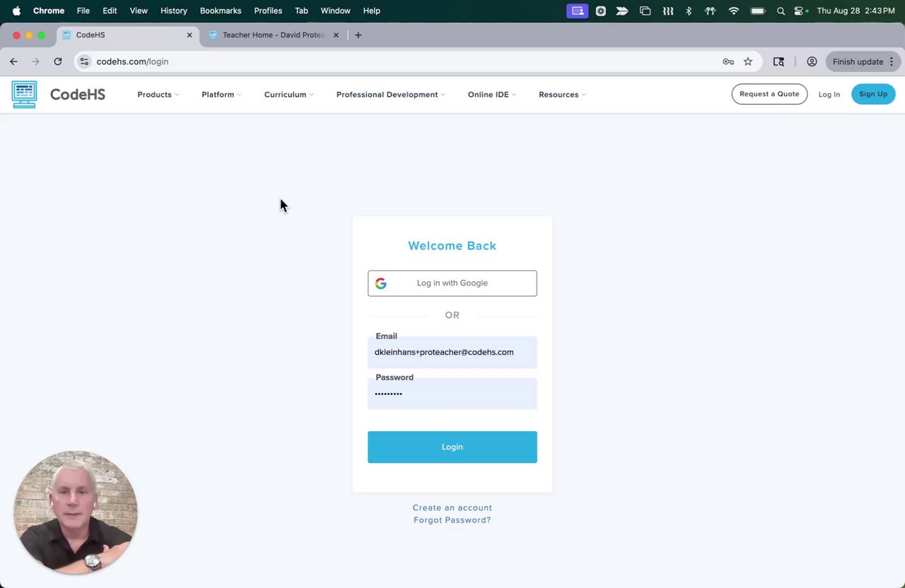905x588 pixels.
Task: Click the Chrome three-dot menu icon
Action: coord(892,61)
